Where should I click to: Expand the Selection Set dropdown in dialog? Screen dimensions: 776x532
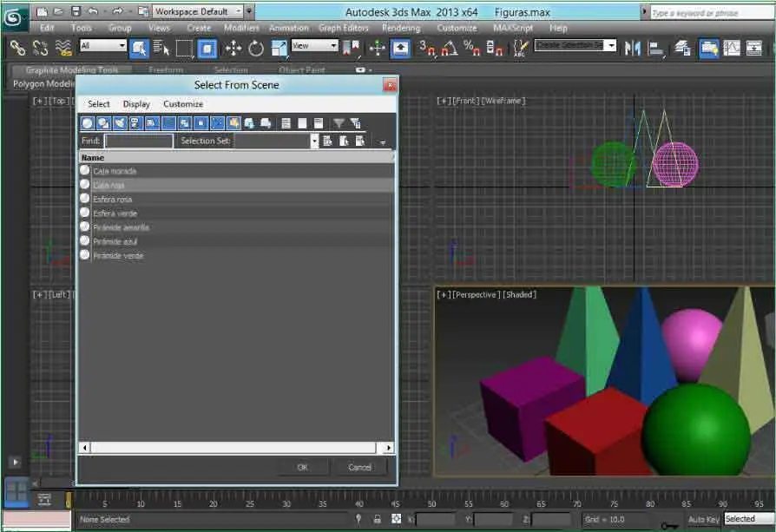pyautogui.click(x=314, y=141)
